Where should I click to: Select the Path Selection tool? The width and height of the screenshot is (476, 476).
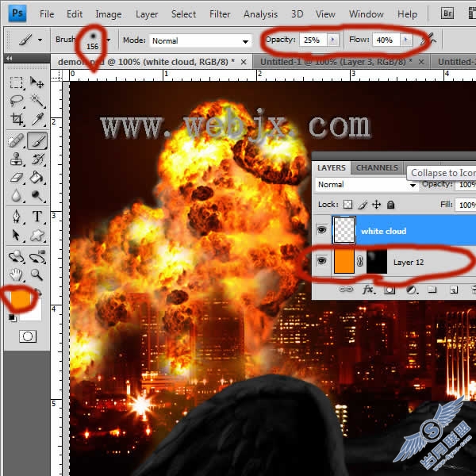17,236
